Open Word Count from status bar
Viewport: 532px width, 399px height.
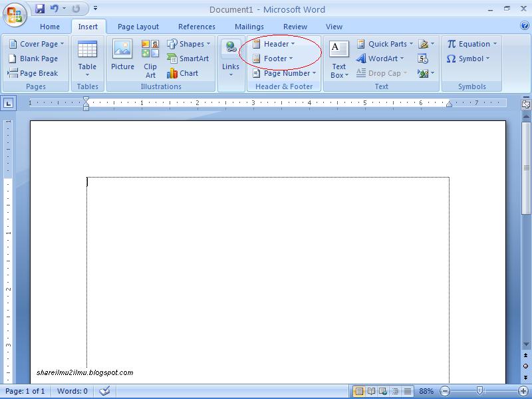[x=72, y=391]
